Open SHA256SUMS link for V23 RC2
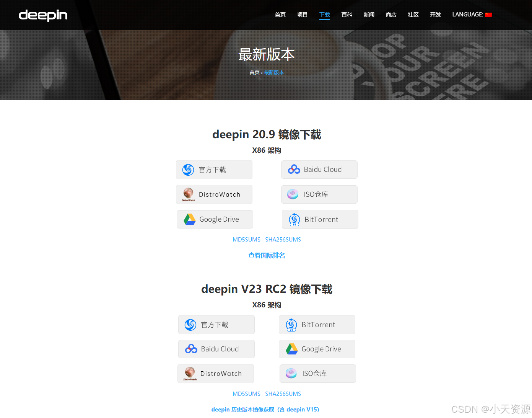The width and height of the screenshot is (532, 418). (283, 394)
